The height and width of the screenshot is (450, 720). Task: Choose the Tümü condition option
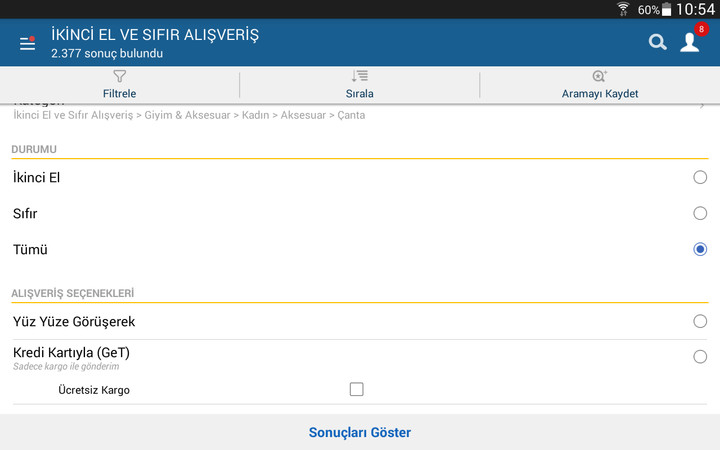pos(700,249)
